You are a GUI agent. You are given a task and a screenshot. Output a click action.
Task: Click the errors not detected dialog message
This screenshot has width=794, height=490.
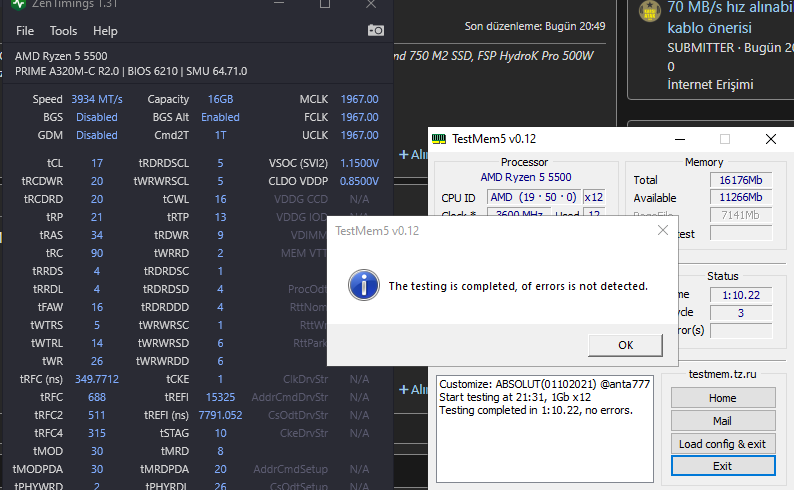(x=518, y=286)
